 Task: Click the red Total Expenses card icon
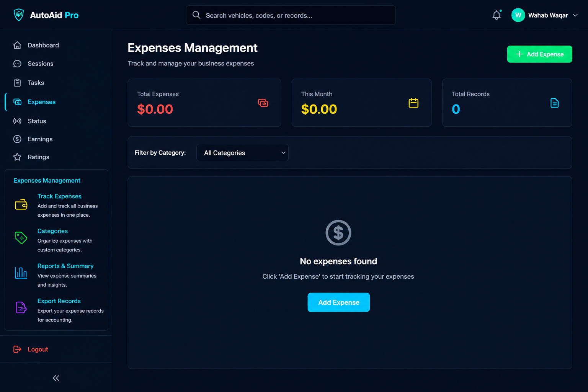tap(263, 103)
